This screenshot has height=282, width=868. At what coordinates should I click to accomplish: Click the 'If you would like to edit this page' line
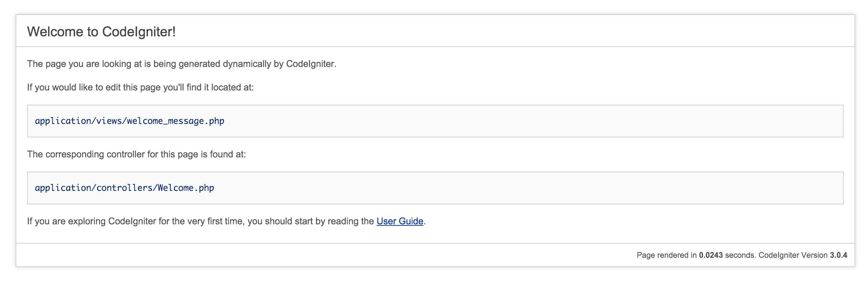point(141,87)
